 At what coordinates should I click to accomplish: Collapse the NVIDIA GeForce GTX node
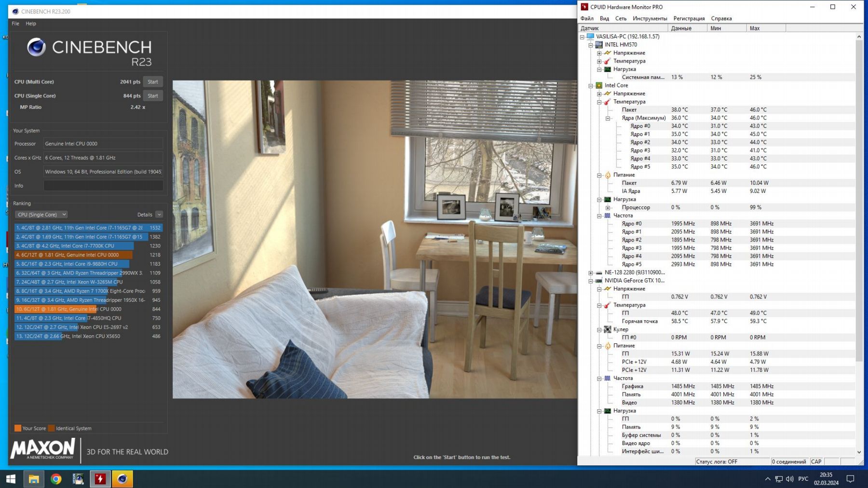pyautogui.click(x=591, y=281)
